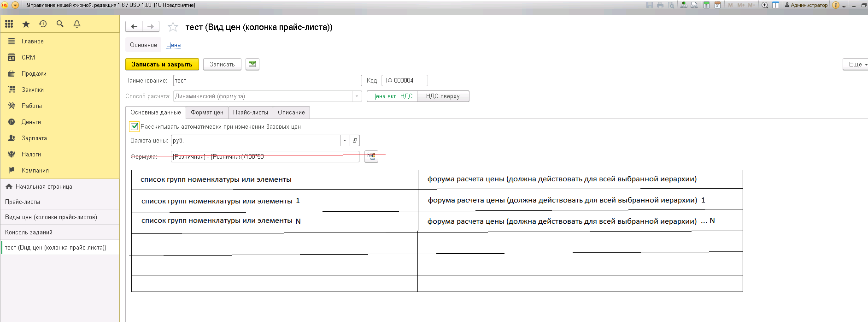Open Favorites via the filled star icon
Screen dimensions: 868x322
pyautogui.click(x=26, y=24)
